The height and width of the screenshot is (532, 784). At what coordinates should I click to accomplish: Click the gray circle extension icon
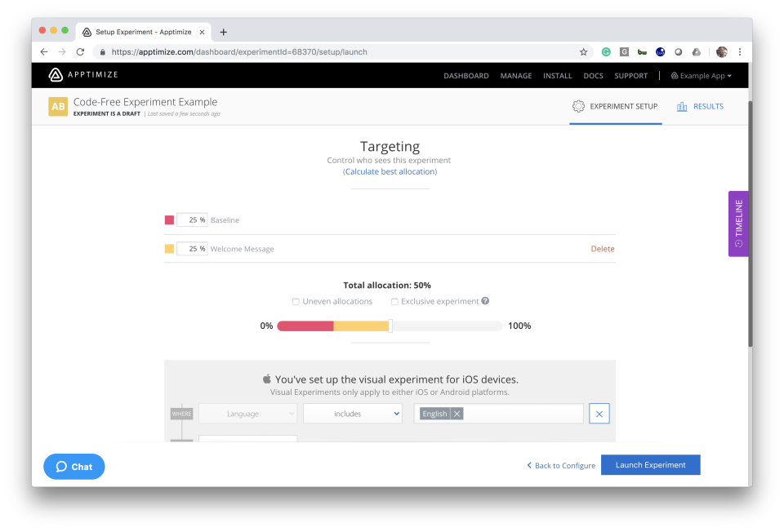tap(679, 52)
